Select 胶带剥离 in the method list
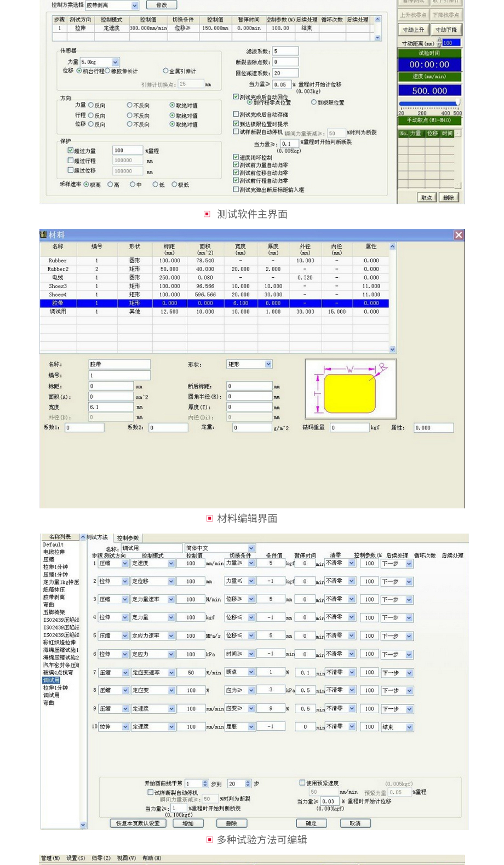This screenshot has width=504, height=865. [54, 597]
